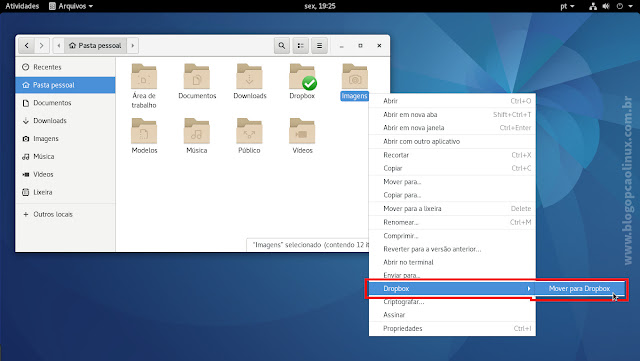640x361 pixels.
Task: Go to Música in the sidebar
Action: pos(65,156)
